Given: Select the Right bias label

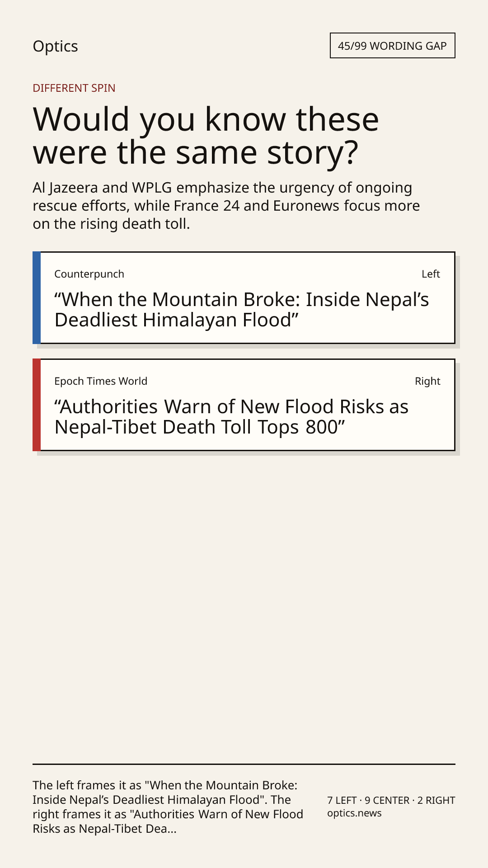Looking at the screenshot, I should tap(427, 381).
